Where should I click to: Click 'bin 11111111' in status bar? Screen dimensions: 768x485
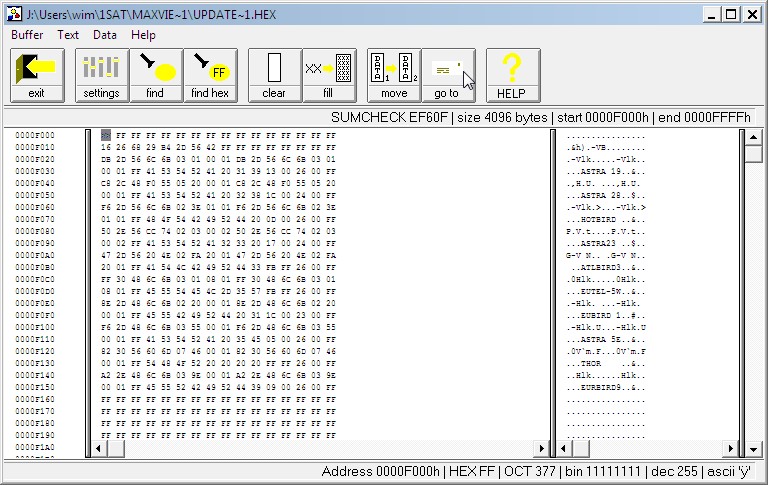(603, 471)
